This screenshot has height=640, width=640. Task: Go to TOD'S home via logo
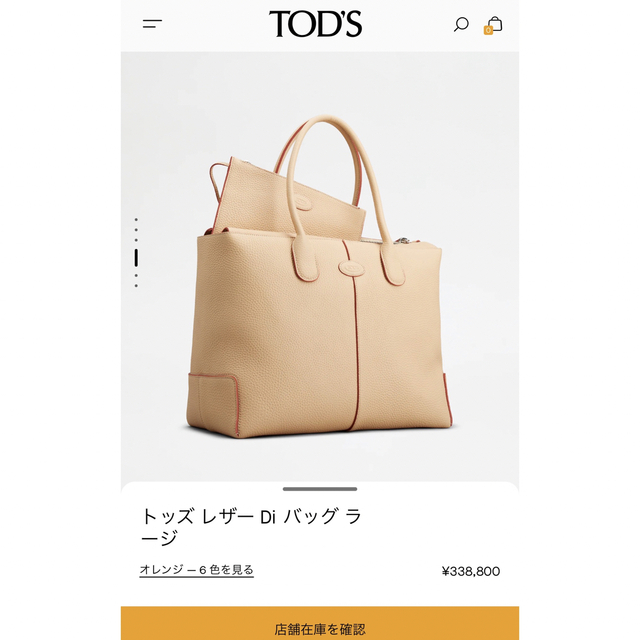click(x=315, y=24)
